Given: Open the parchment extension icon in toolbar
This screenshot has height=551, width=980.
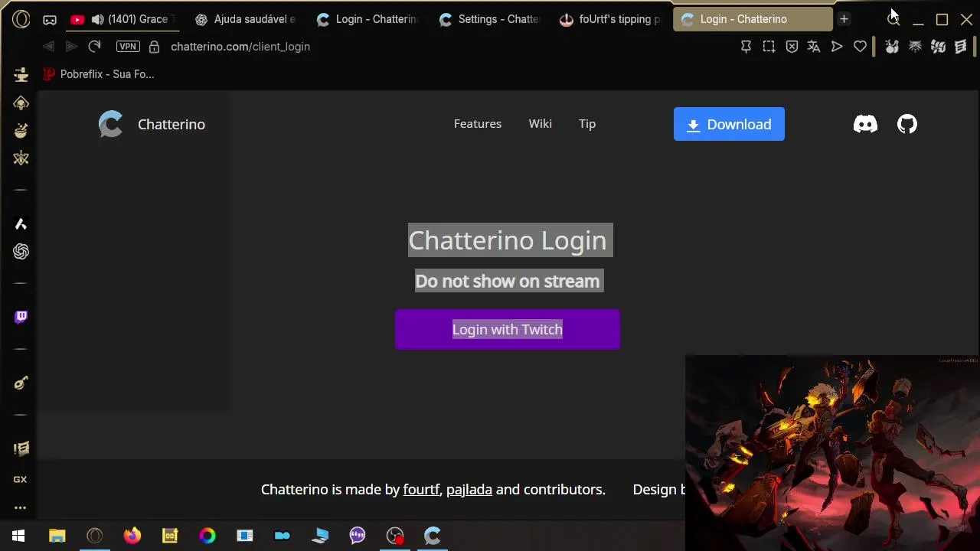Looking at the screenshot, I should (961, 47).
